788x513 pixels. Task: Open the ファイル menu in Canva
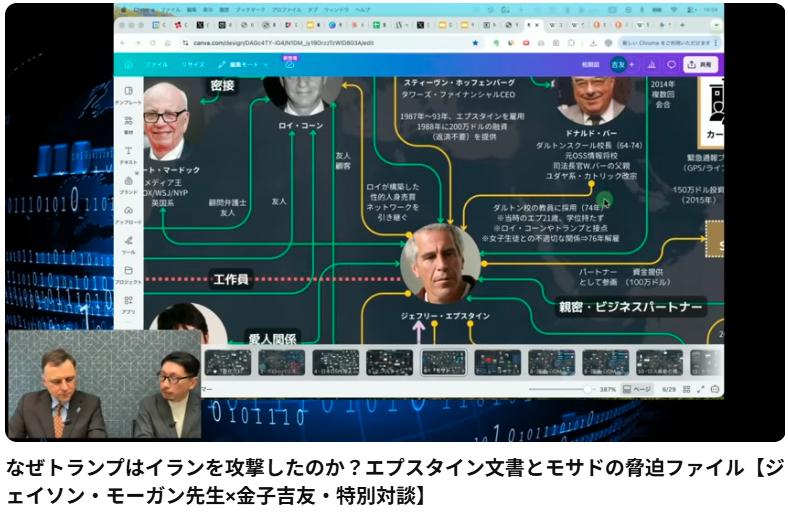[x=157, y=64]
